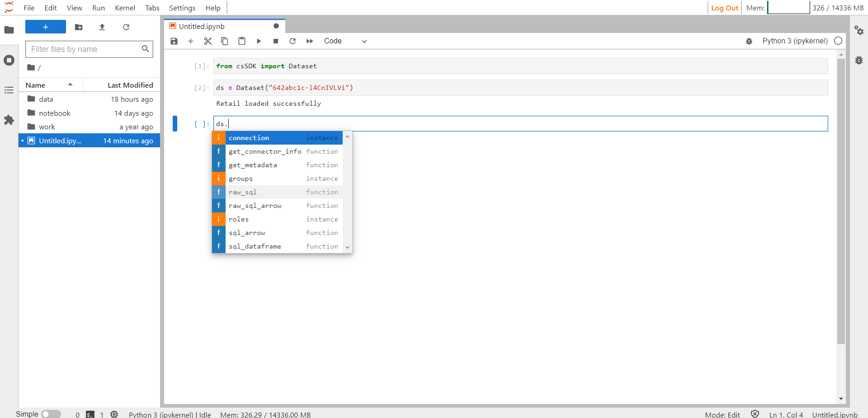Cut the selected cell
This screenshot has height=418, width=868.
click(208, 41)
